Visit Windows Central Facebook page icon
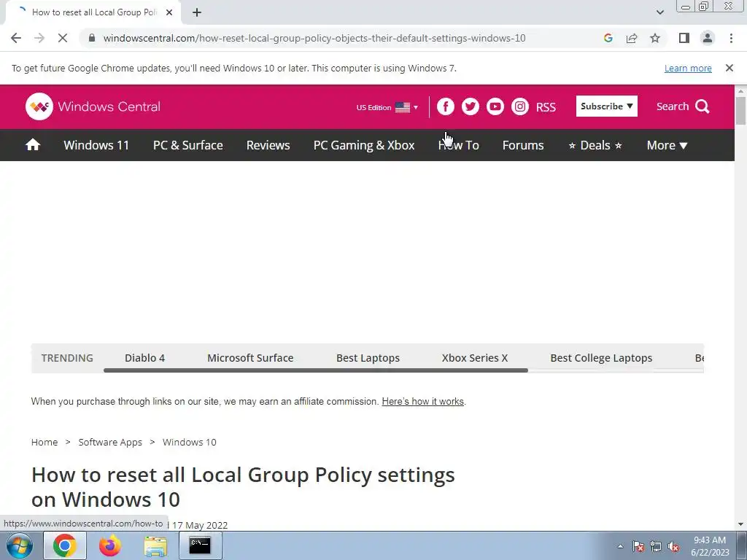Viewport: 747px width, 560px height. coord(446,106)
